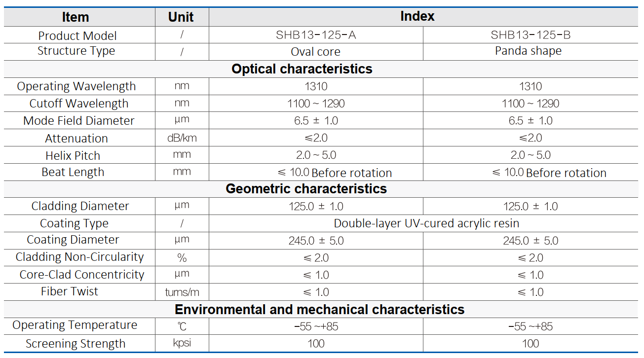The image size is (644, 358).
Task: Select the Cladding Non-Circularity label
Action: tap(79, 257)
